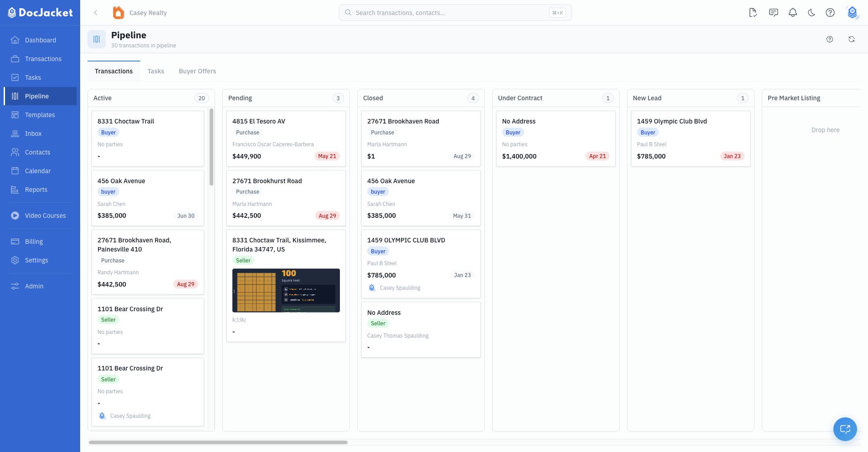Open Transactions in the sidebar

tap(40, 59)
